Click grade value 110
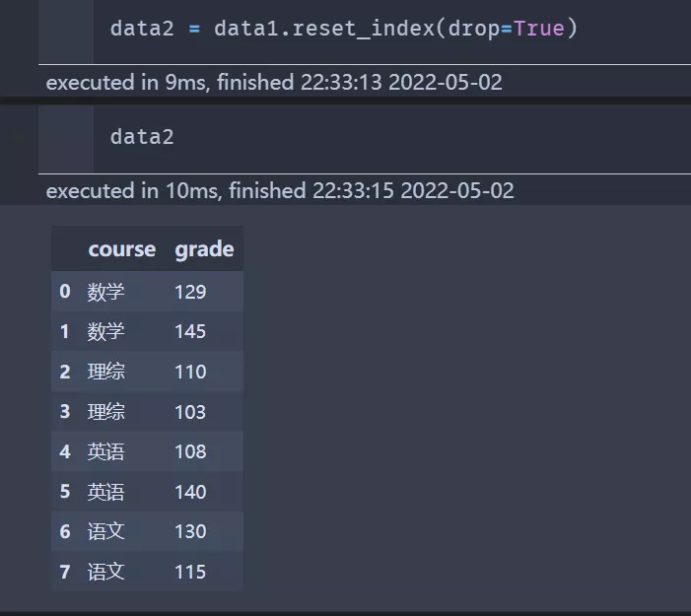 [190, 372]
